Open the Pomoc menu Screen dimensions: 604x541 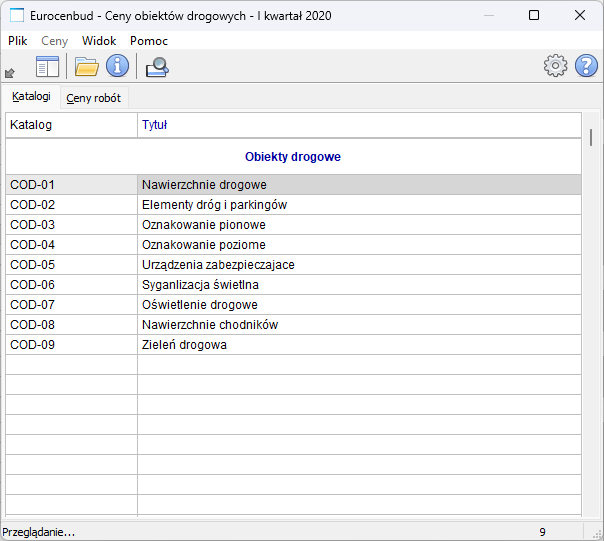[x=149, y=41]
